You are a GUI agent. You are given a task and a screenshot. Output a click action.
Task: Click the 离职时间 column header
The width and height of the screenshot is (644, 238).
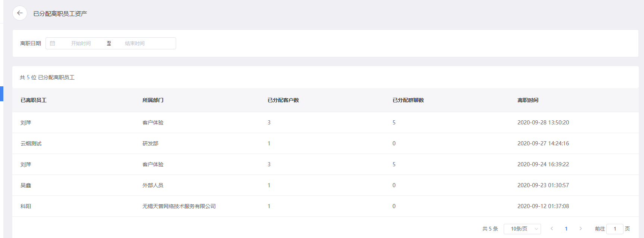pyautogui.click(x=528, y=100)
